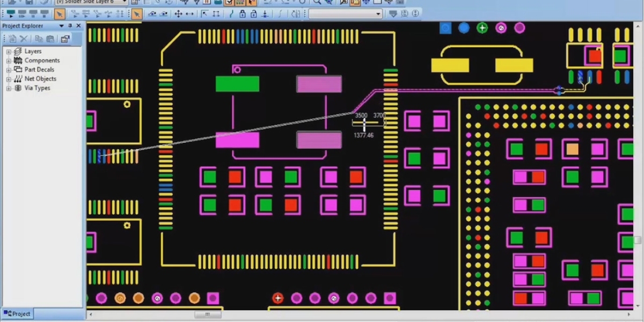This screenshot has height=322, width=644.
Task: Click the unlocked padlock toolbar icon
Action: [253, 14]
